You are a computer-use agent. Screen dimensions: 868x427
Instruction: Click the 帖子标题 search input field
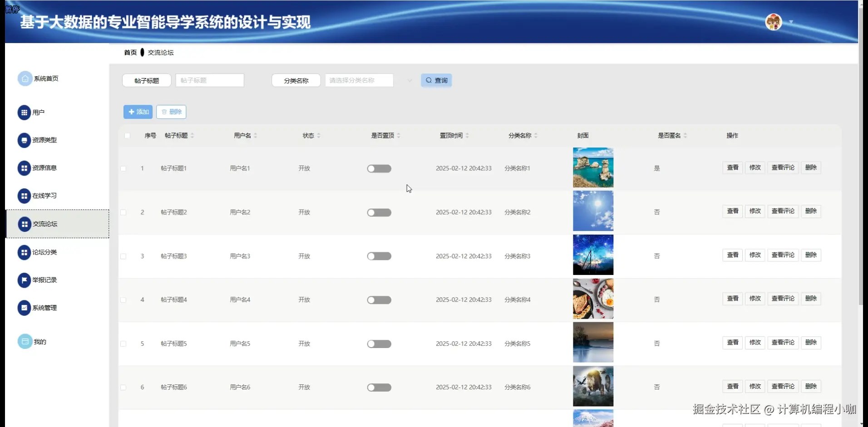(210, 80)
